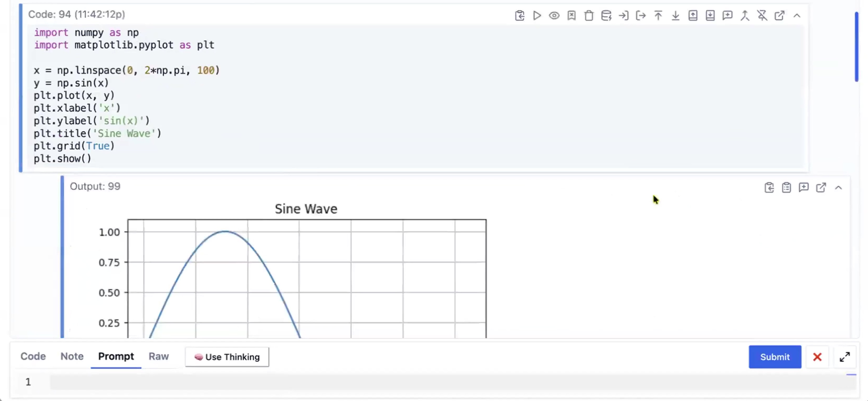This screenshot has height=401, width=868.
Task: Collapse the Output 99 cell chevron
Action: (838, 188)
